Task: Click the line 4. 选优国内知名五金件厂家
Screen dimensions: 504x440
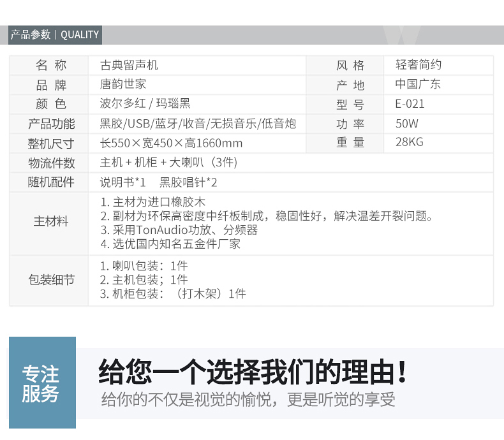Action: 170,244
